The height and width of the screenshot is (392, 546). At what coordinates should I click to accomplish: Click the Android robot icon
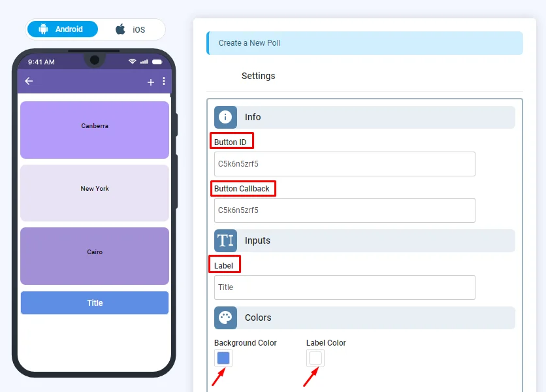(43, 29)
